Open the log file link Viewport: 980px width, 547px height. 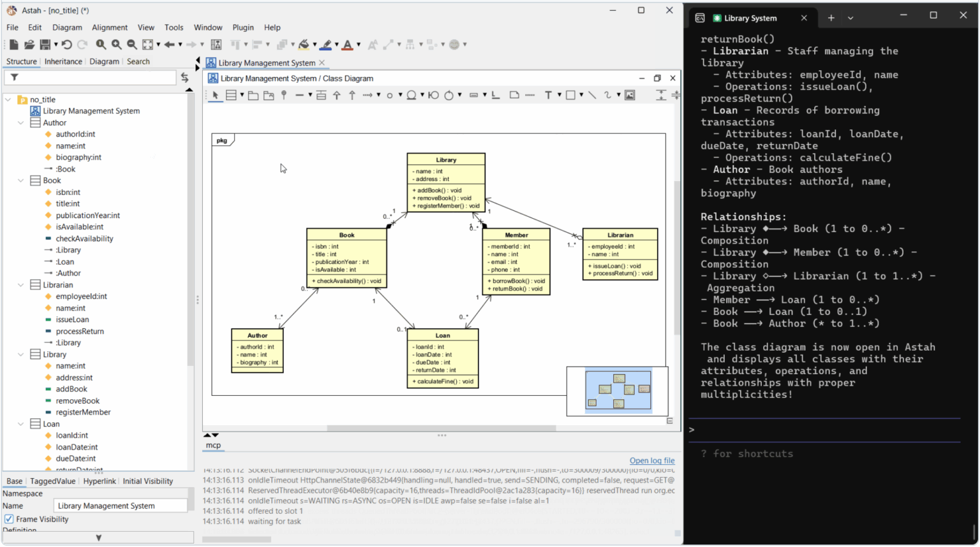652,460
